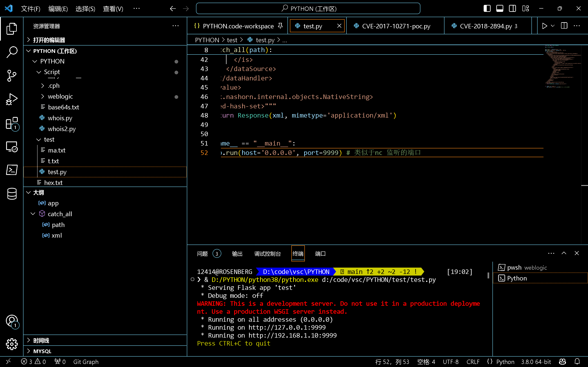Expand the Timeline section
This screenshot has height=367, width=588.
click(x=29, y=340)
